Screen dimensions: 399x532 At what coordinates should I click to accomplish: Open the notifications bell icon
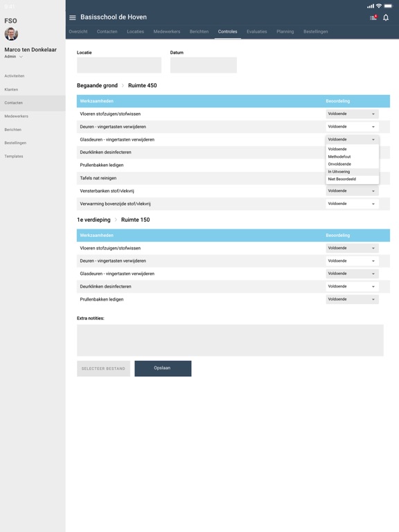coord(386,17)
